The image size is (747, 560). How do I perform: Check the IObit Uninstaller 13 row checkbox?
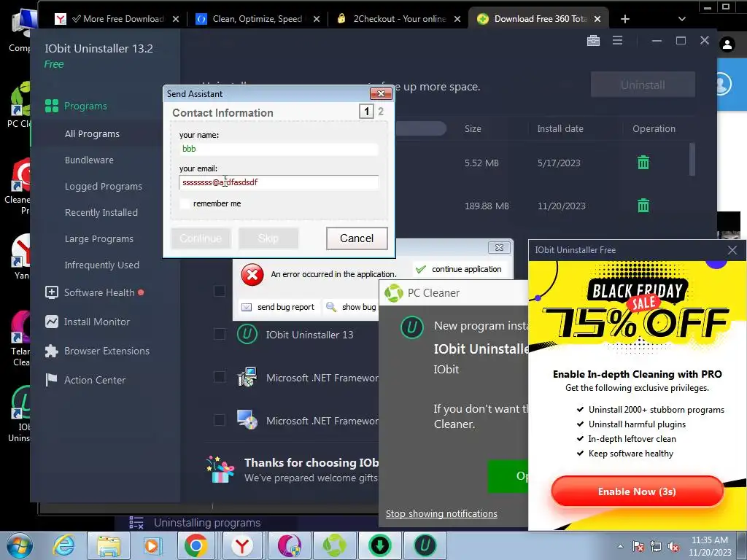click(x=220, y=334)
